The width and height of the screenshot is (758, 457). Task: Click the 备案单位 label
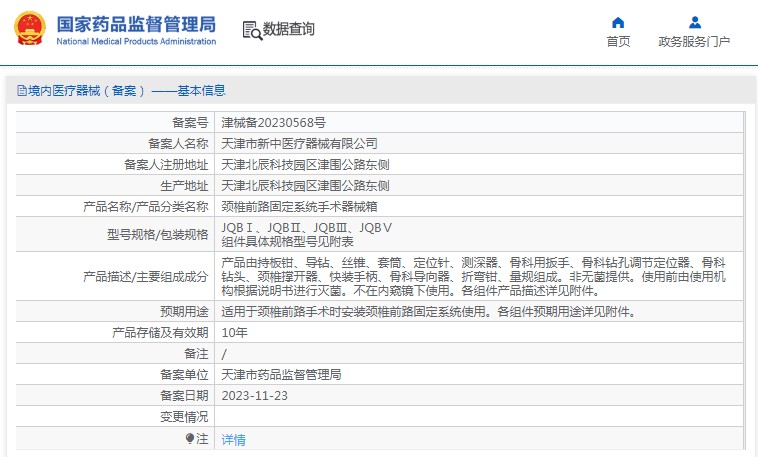(x=184, y=375)
